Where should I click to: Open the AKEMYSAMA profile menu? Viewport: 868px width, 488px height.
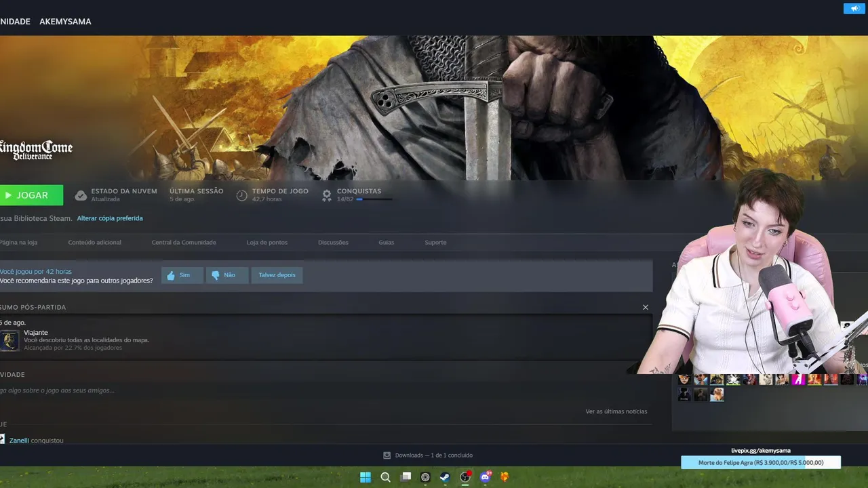pyautogui.click(x=65, y=22)
